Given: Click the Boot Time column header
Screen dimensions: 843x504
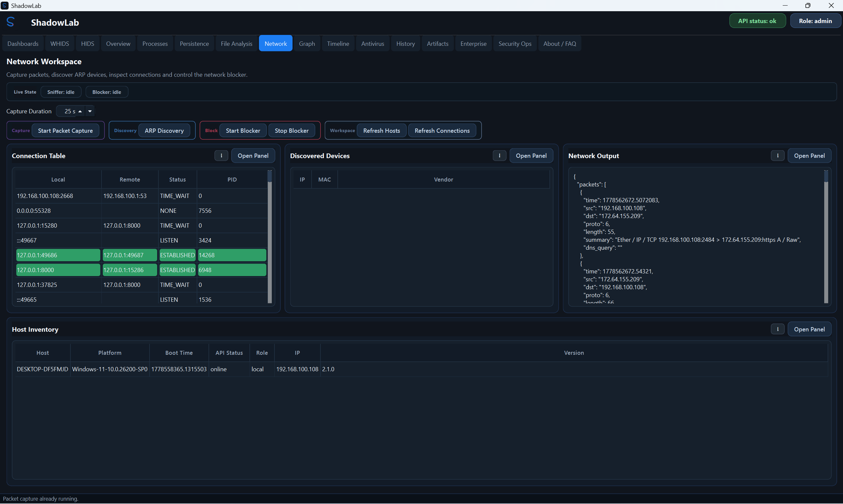Looking at the screenshot, I should 179,353.
